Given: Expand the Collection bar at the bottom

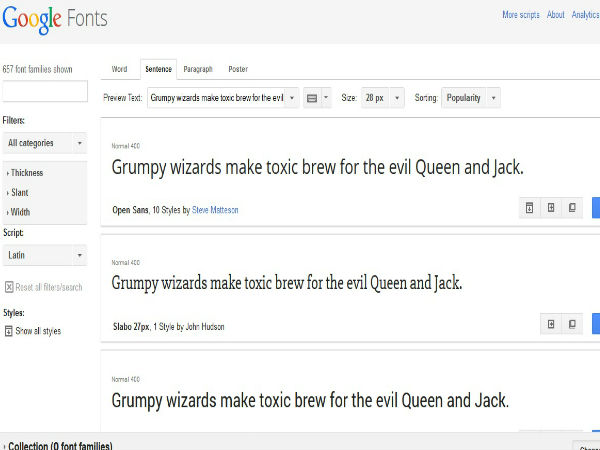Looking at the screenshot, I should (x=58, y=445).
